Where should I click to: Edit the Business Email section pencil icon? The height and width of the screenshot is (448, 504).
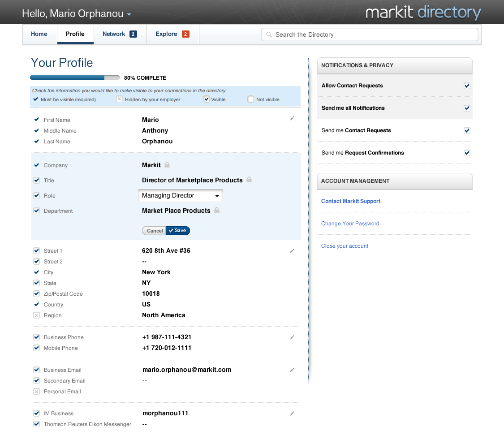pos(292,370)
